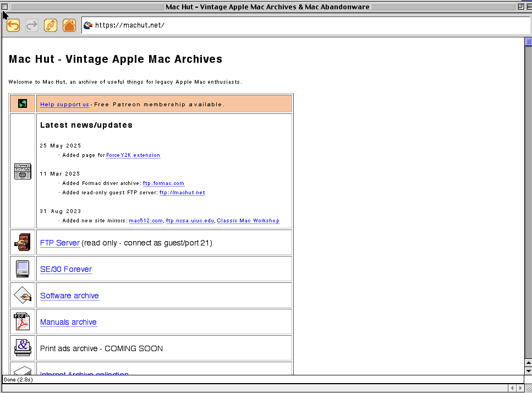Click the 31 Aug 2023 date
Image resolution: width=532 pixels, height=393 pixels.
[x=61, y=211]
